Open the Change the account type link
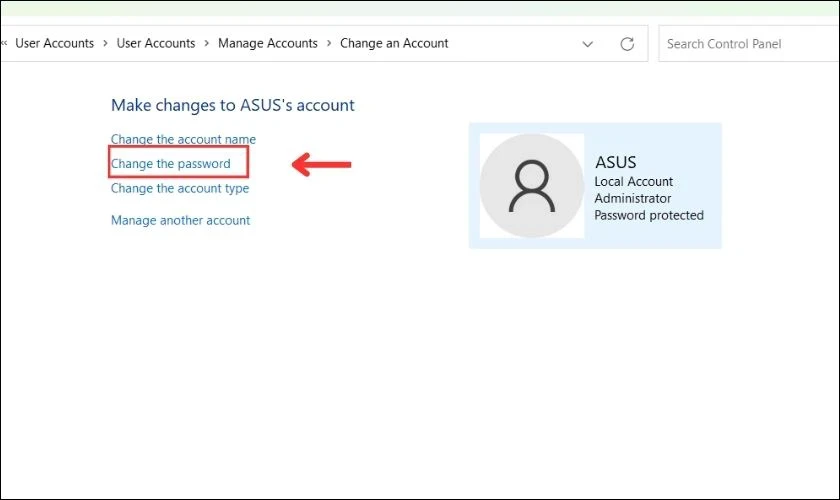 coord(180,188)
